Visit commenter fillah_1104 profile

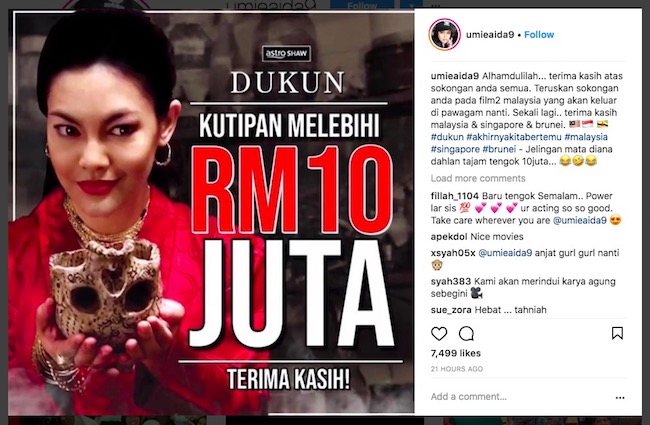pos(455,196)
